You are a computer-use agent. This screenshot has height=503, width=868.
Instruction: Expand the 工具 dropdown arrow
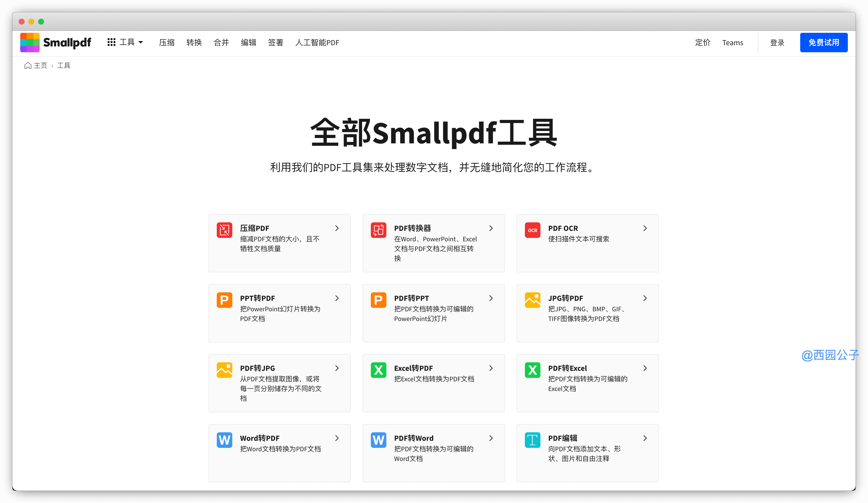[140, 42]
